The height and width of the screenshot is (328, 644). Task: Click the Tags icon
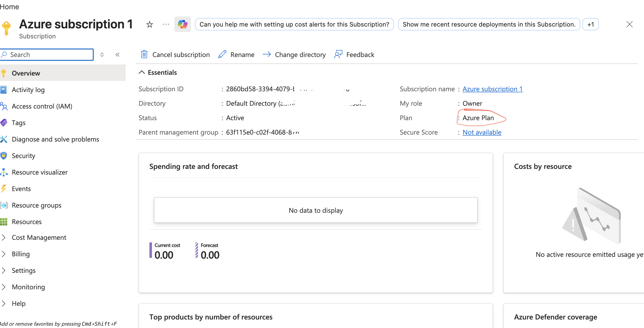click(x=4, y=123)
